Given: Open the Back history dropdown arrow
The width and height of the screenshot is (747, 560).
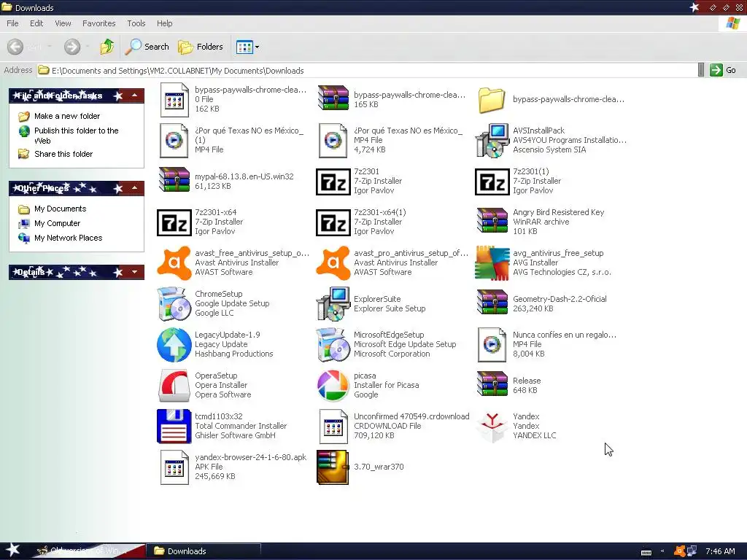Looking at the screenshot, I should 50,47.
